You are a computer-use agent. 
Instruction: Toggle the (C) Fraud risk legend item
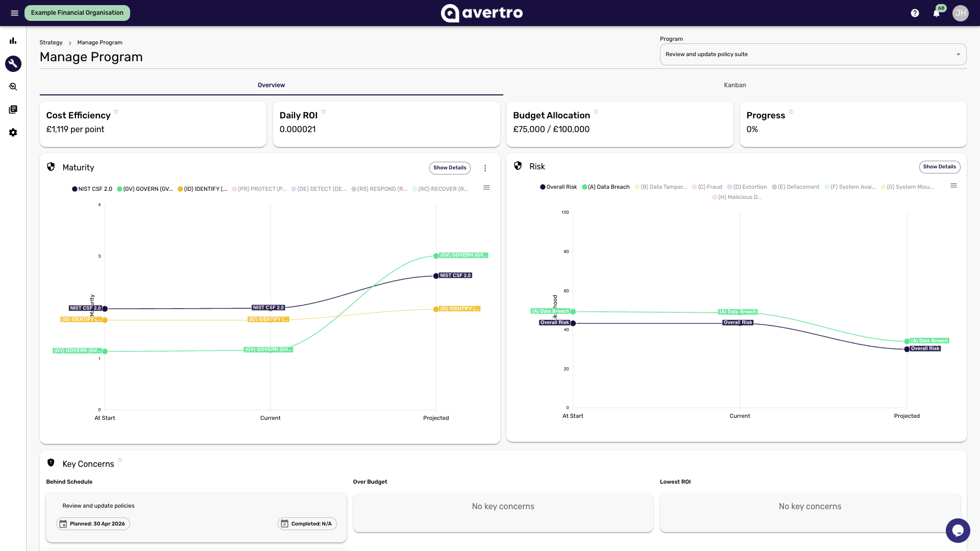click(707, 187)
